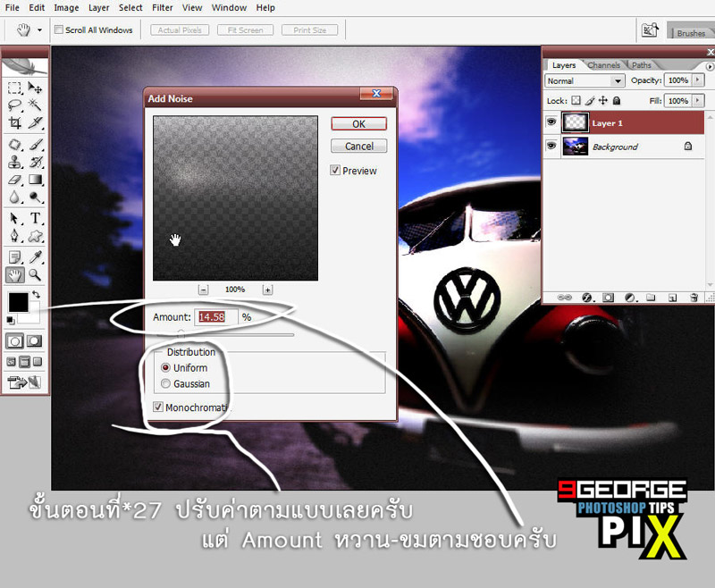
Task: Add a layer mask
Action: click(x=608, y=298)
